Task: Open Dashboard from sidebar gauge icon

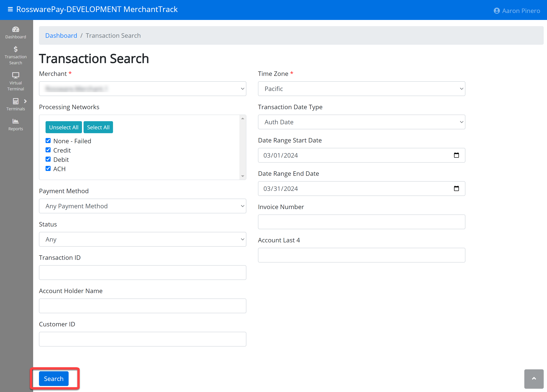Action: pyautogui.click(x=16, y=29)
